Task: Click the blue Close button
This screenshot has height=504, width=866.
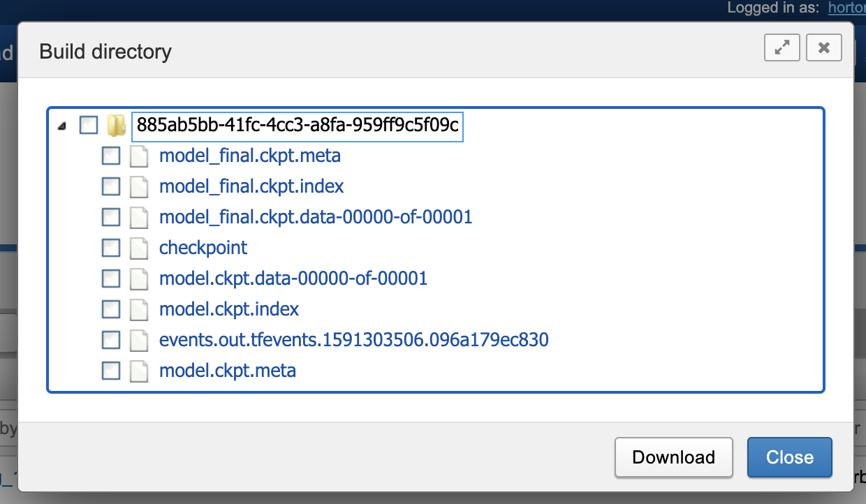Action: coord(789,457)
